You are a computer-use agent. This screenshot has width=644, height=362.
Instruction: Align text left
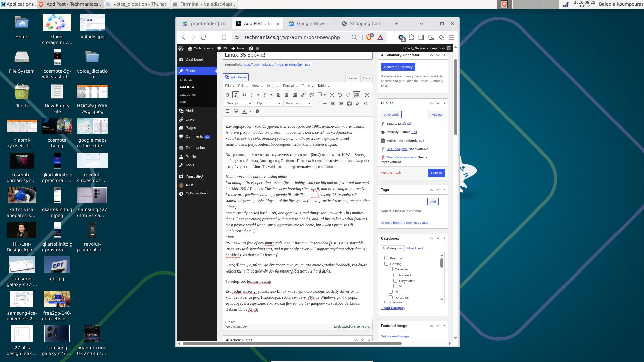[x=278, y=95]
